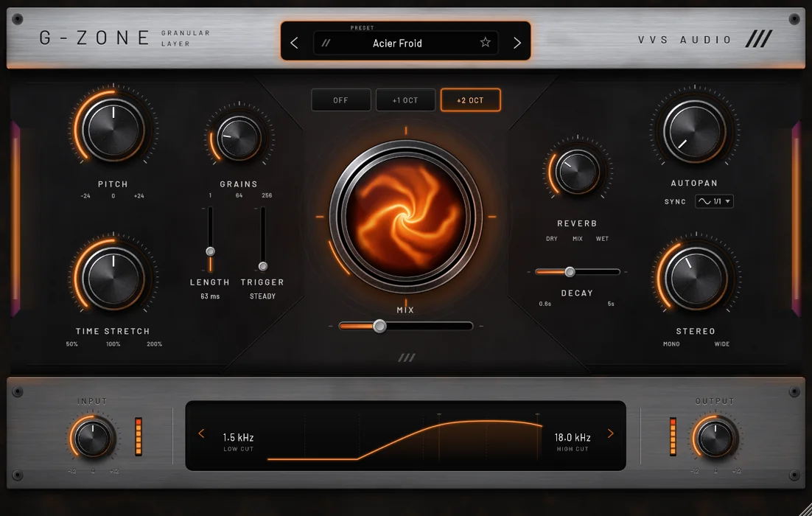The height and width of the screenshot is (516, 812).
Task: Click the VVS Audio slashes logo
Action: point(759,39)
